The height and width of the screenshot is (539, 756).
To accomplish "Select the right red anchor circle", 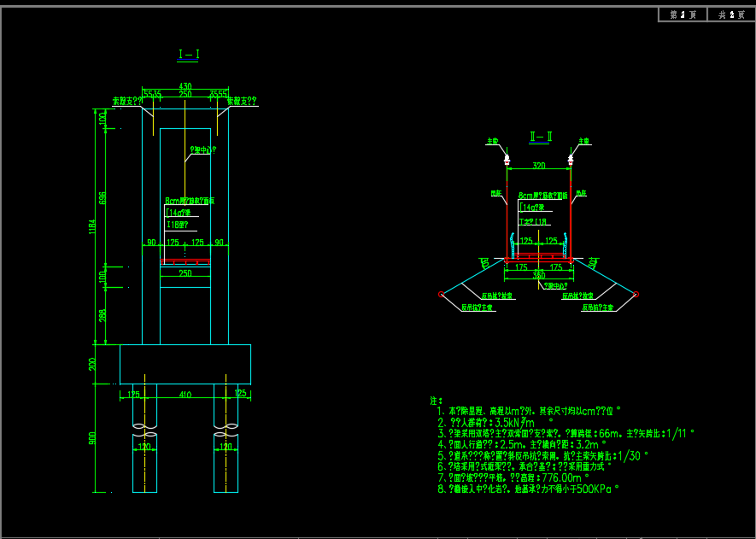I will (636, 295).
